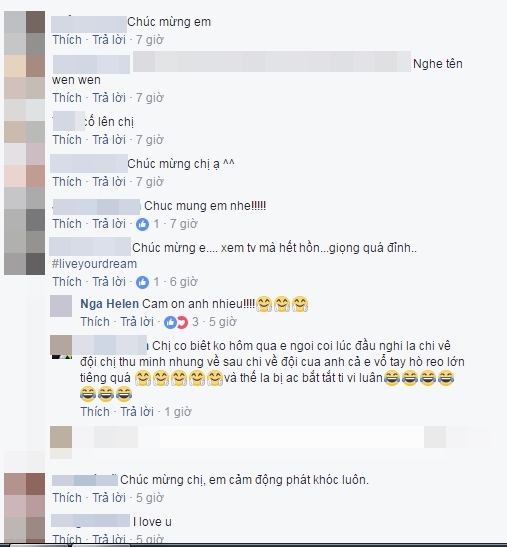Click Trả lời under the #liveyourdream comment
The height and width of the screenshot is (547, 507).
(109, 282)
